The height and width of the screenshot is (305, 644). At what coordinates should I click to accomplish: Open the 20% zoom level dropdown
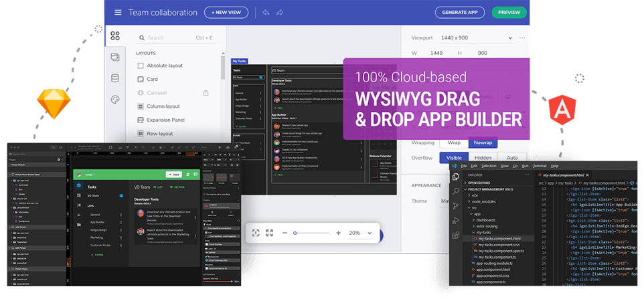tap(360, 233)
